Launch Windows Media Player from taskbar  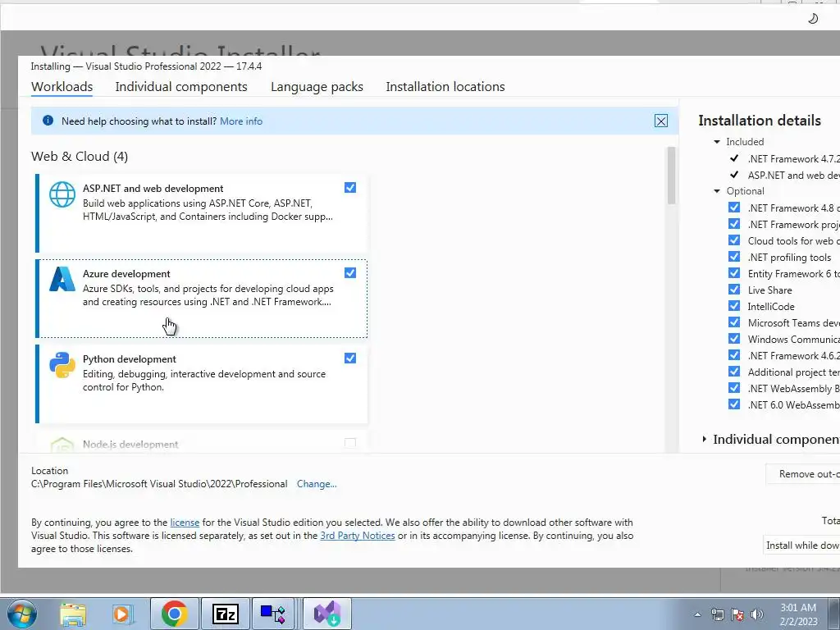point(122,614)
